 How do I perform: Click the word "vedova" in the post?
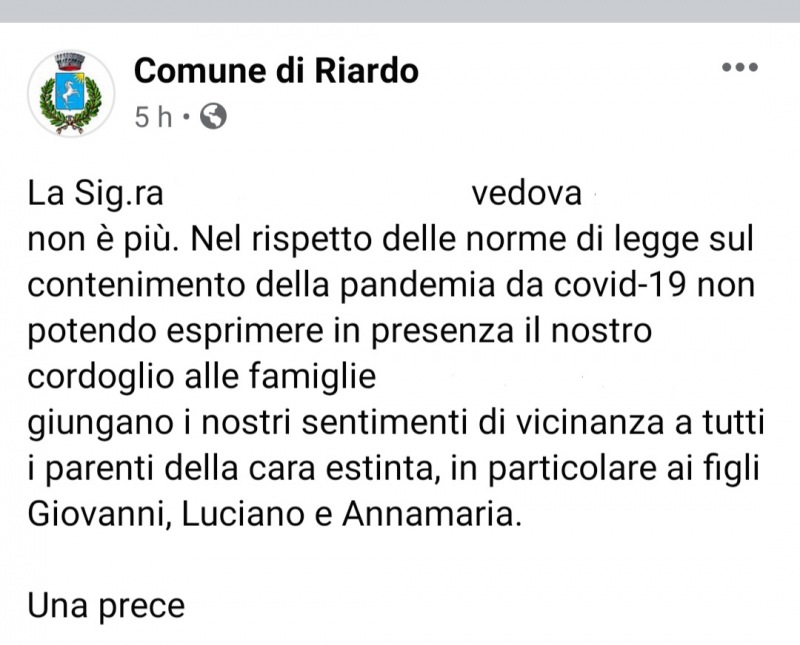click(x=526, y=193)
